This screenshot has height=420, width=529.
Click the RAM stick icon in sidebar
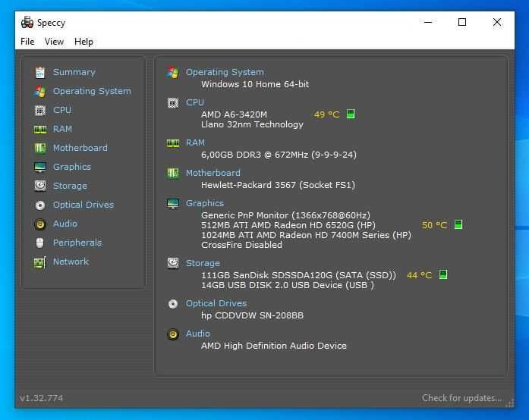pyautogui.click(x=40, y=129)
